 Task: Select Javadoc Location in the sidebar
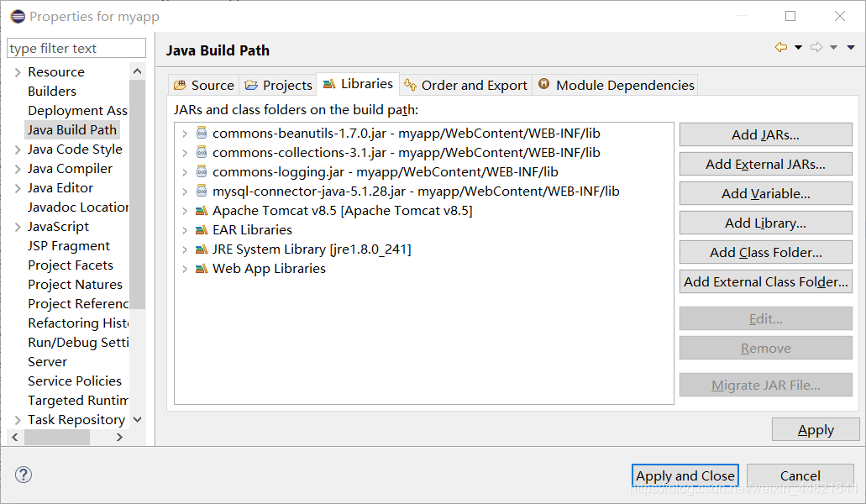pyautogui.click(x=77, y=207)
